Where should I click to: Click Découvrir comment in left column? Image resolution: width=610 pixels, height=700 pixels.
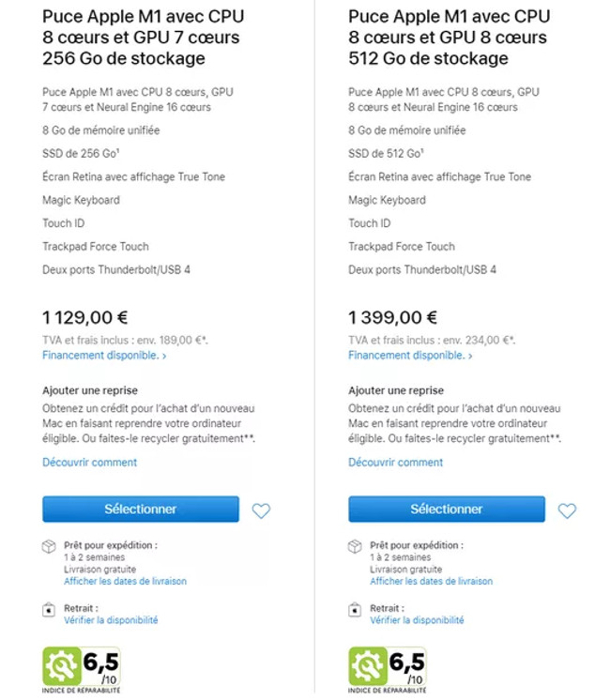click(x=90, y=462)
